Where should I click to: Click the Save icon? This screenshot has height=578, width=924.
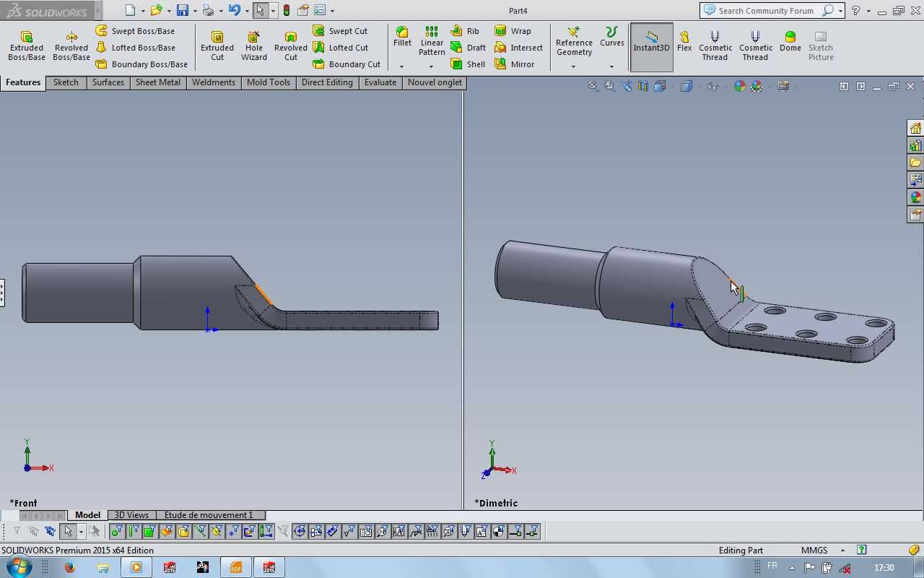click(183, 10)
